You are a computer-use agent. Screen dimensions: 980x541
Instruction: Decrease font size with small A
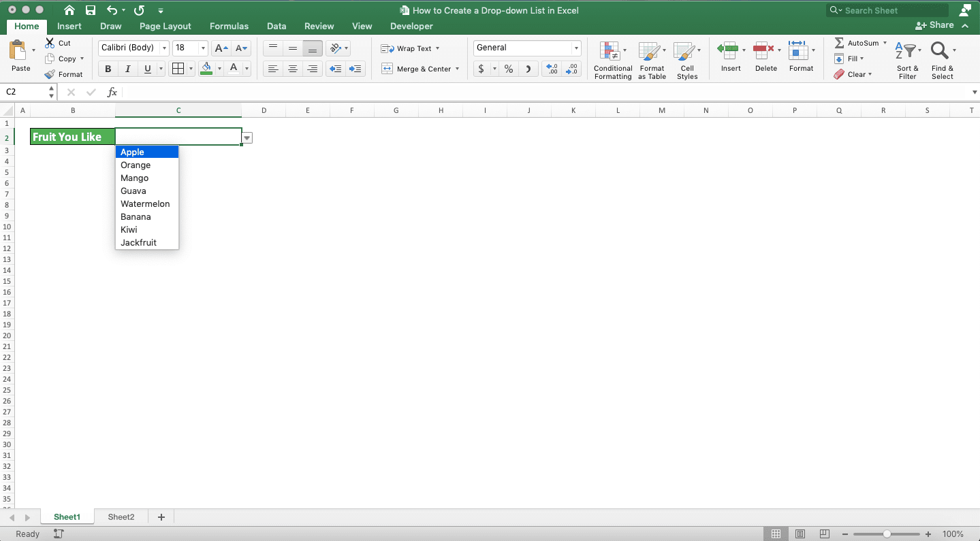coord(241,48)
